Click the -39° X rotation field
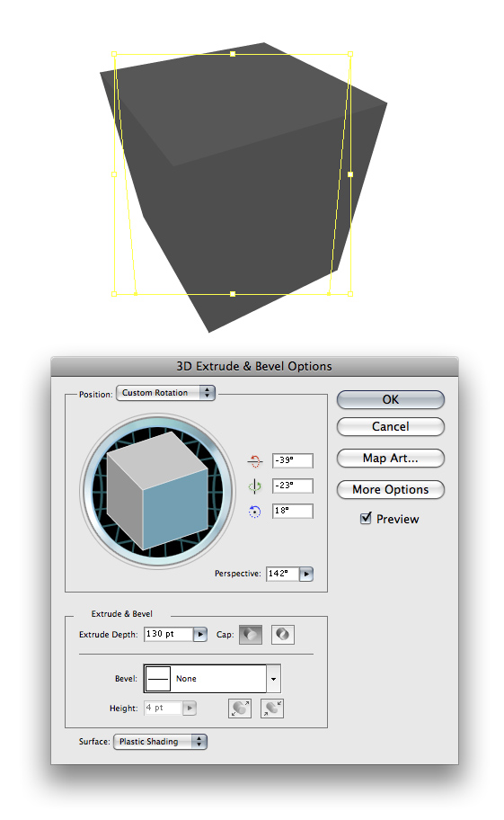The width and height of the screenshot is (504, 820). click(x=293, y=460)
